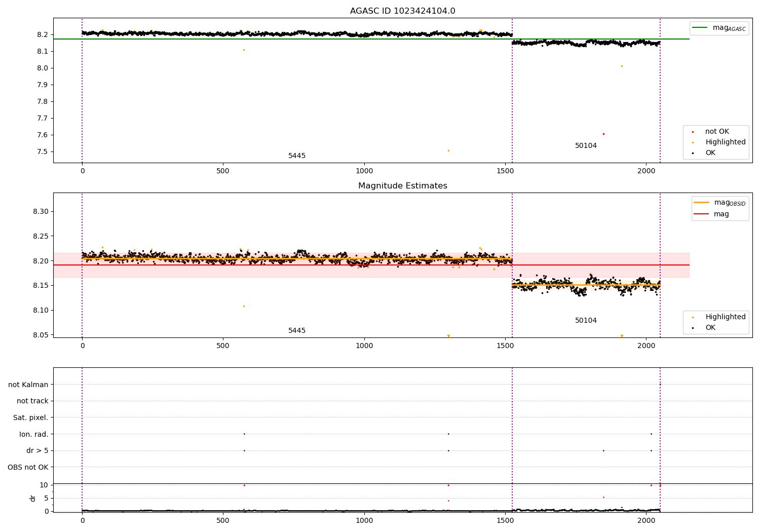
Task: Click the 8.25 y-axis tick label
Action: pyautogui.click(x=41, y=236)
